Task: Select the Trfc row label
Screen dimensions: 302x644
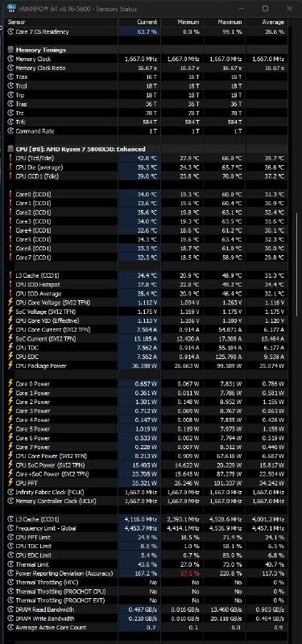Action: click(x=21, y=122)
